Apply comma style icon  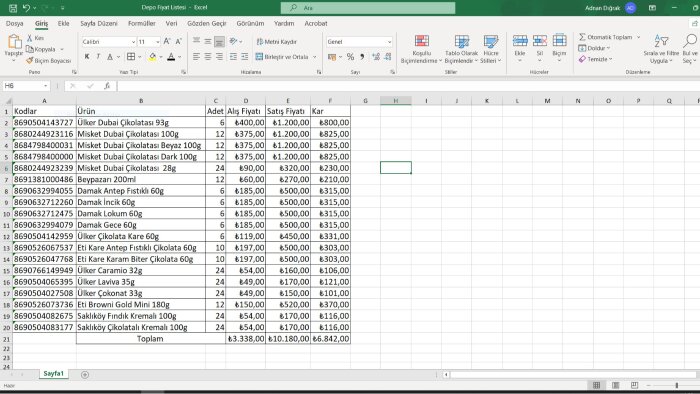point(362,57)
